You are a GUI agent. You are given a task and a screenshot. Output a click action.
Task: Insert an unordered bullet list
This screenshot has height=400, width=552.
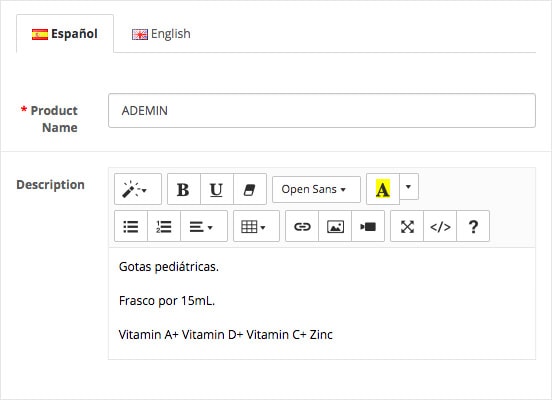point(131,226)
